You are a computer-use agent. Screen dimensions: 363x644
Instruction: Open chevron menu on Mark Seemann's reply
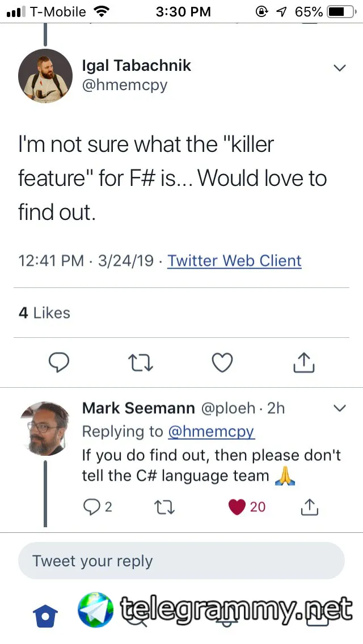tap(339, 408)
